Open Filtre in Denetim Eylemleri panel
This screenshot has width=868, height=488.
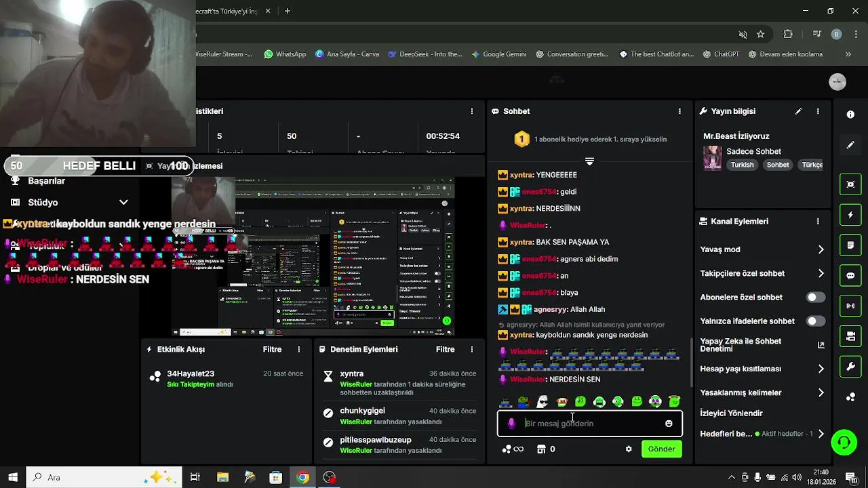pyautogui.click(x=445, y=350)
